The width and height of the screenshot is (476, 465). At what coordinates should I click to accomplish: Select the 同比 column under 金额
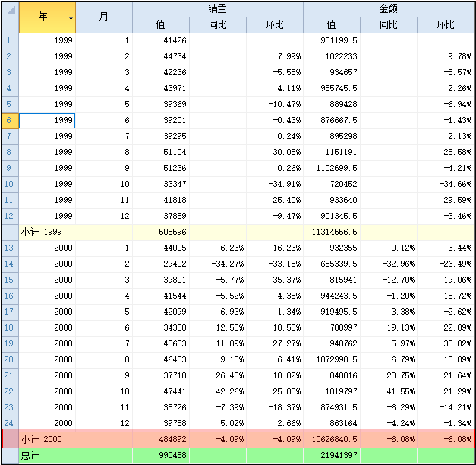389,24
